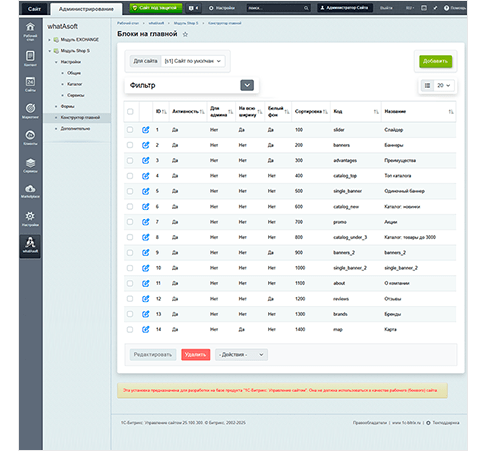
Task: Open the Действия actions dropdown
Action: pyautogui.click(x=241, y=354)
